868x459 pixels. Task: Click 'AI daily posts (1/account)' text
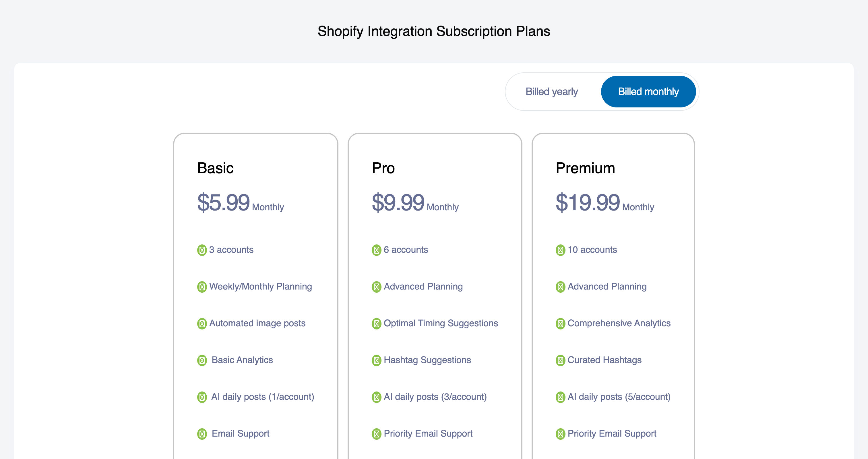pyautogui.click(x=262, y=397)
